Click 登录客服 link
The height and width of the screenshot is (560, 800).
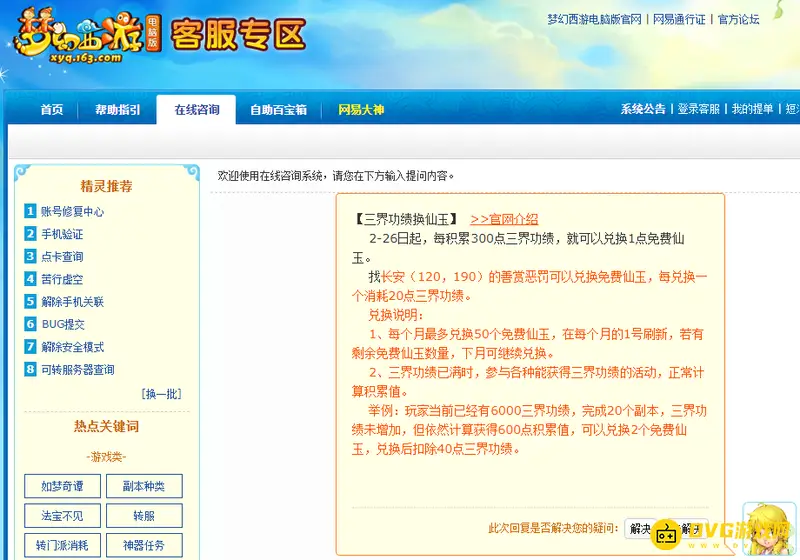click(698, 109)
